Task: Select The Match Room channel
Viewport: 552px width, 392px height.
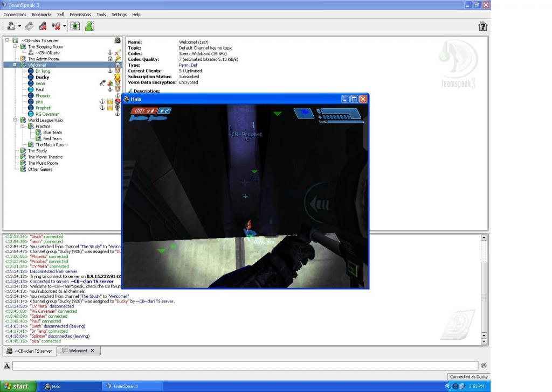Action: tap(51, 144)
